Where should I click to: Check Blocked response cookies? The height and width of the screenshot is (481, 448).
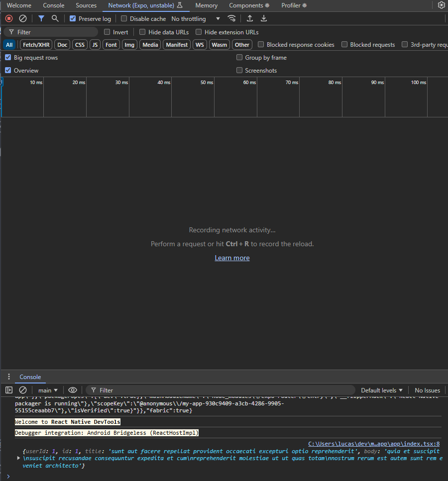click(x=261, y=44)
